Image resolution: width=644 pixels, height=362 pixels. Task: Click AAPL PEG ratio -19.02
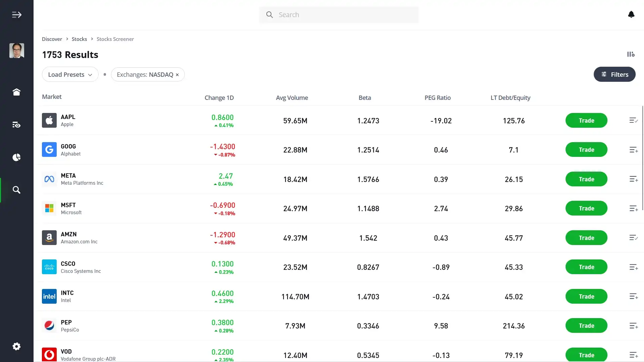(441, 121)
